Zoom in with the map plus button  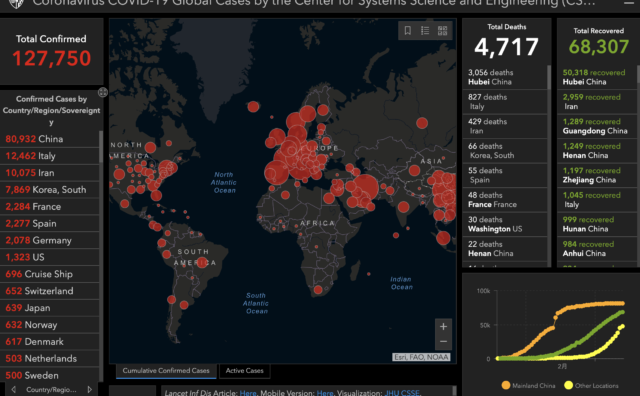[443, 327]
